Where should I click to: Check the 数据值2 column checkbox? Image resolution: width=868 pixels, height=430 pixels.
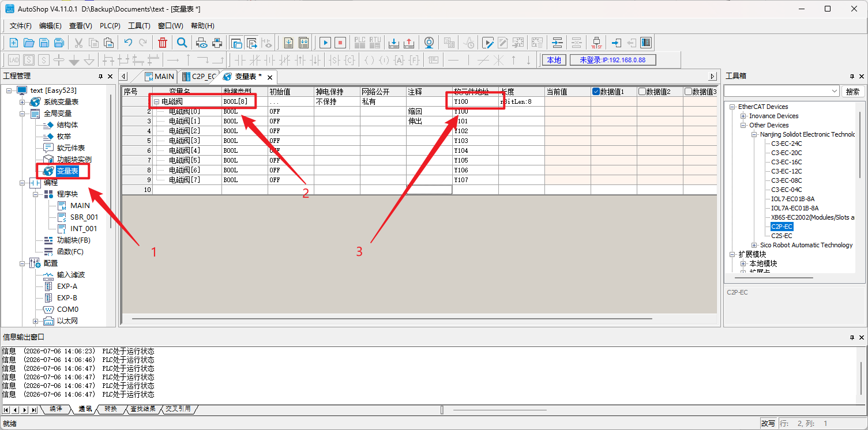click(x=642, y=91)
